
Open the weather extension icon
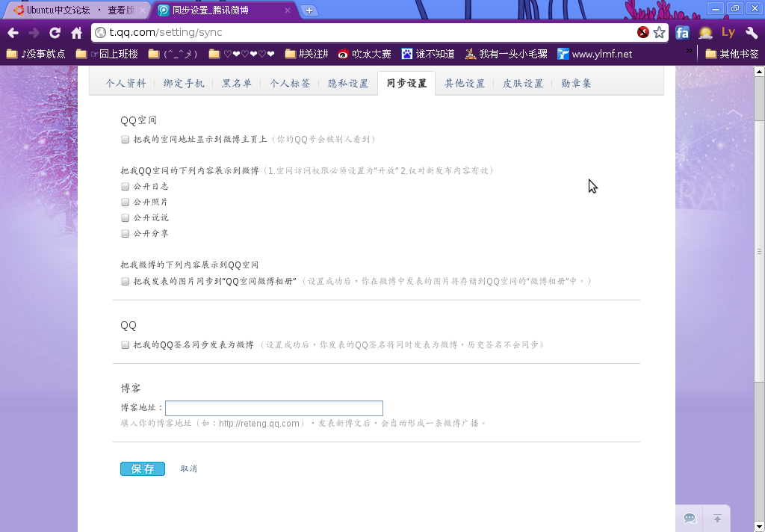pos(705,33)
